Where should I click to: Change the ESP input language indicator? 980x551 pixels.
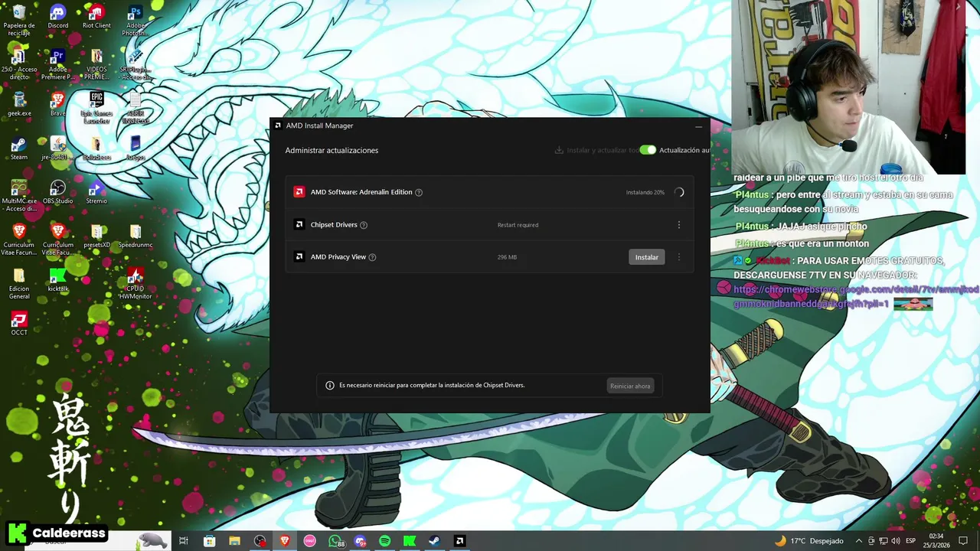coord(911,541)
